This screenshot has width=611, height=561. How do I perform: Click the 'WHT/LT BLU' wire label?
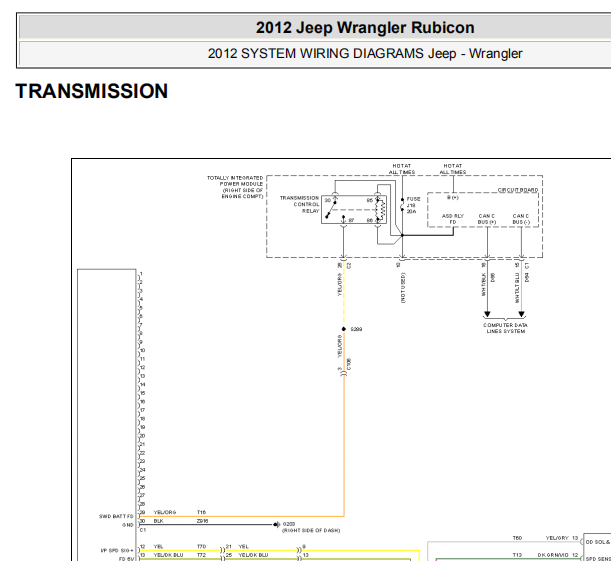[x=517, y=288]
